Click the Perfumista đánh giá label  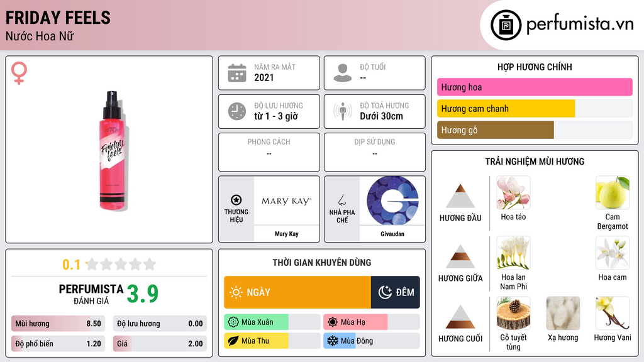coord(91,294)
